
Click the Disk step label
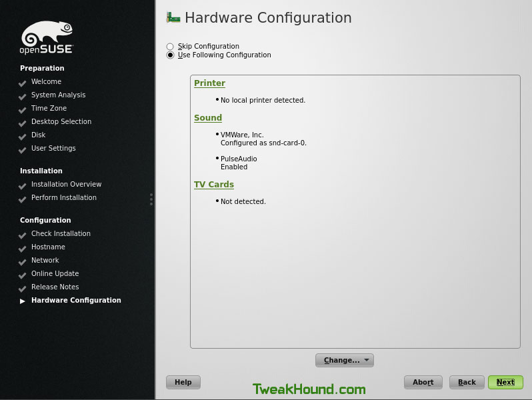(x=39, y=135)
